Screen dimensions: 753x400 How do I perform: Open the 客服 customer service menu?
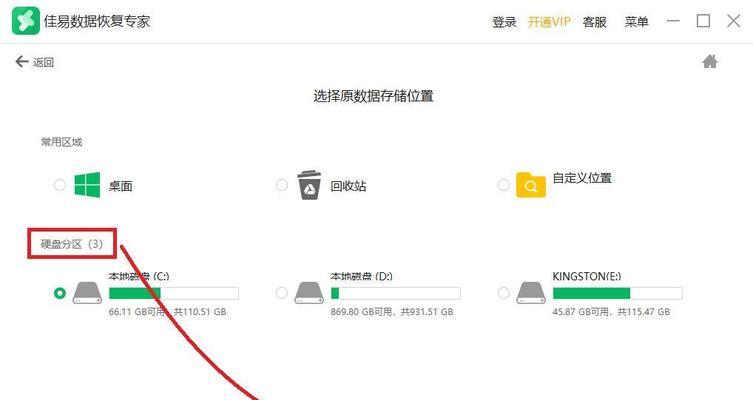click(595, 22)
